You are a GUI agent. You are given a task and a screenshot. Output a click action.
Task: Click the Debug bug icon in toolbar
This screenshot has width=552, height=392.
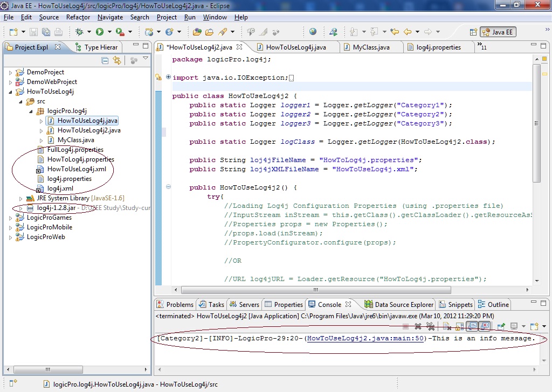(x=79, y=32)
